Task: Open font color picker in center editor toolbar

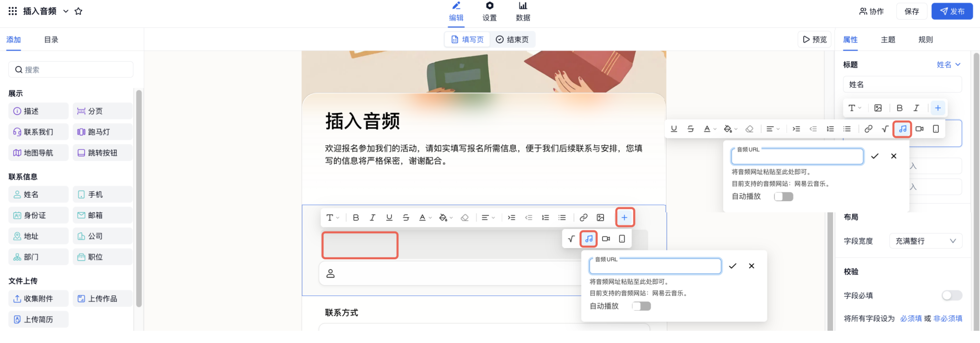Action: (x=424, y=218)
